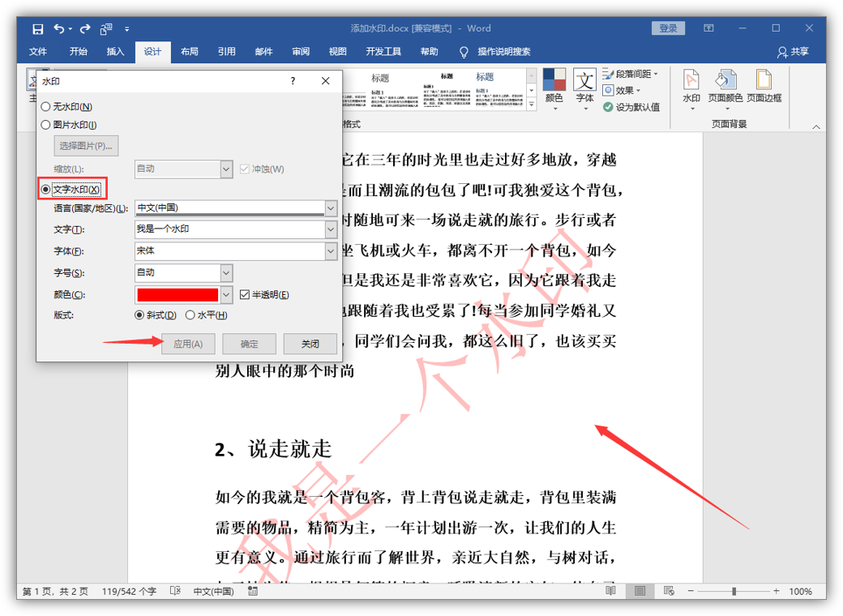Click the 确定 OK button
Screen dimensions: 843x616
[x=249, y=344]
